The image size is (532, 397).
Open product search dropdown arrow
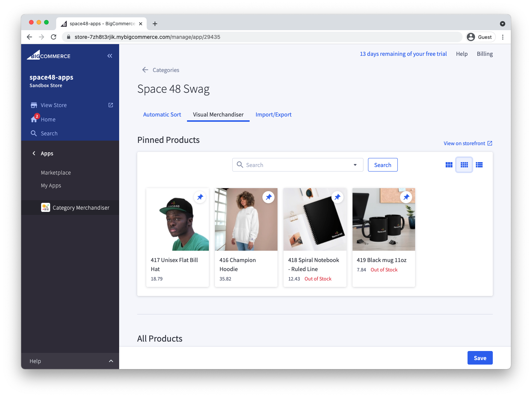tap(355, 165)
